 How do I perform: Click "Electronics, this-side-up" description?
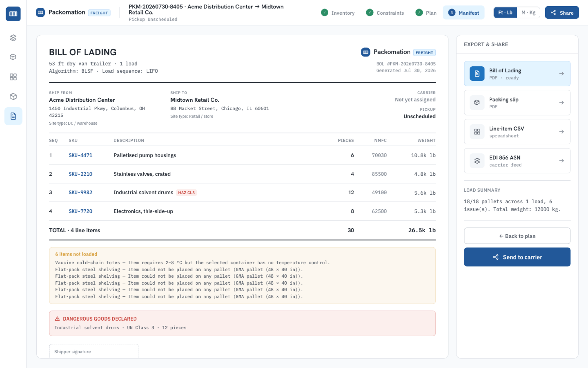[143, 211]
